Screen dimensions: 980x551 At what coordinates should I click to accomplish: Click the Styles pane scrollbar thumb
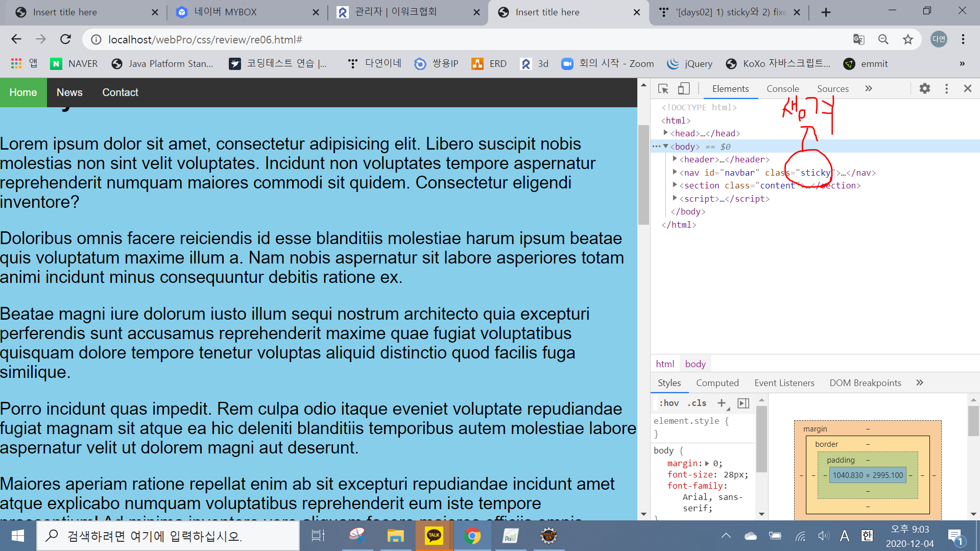coord(761,439)
